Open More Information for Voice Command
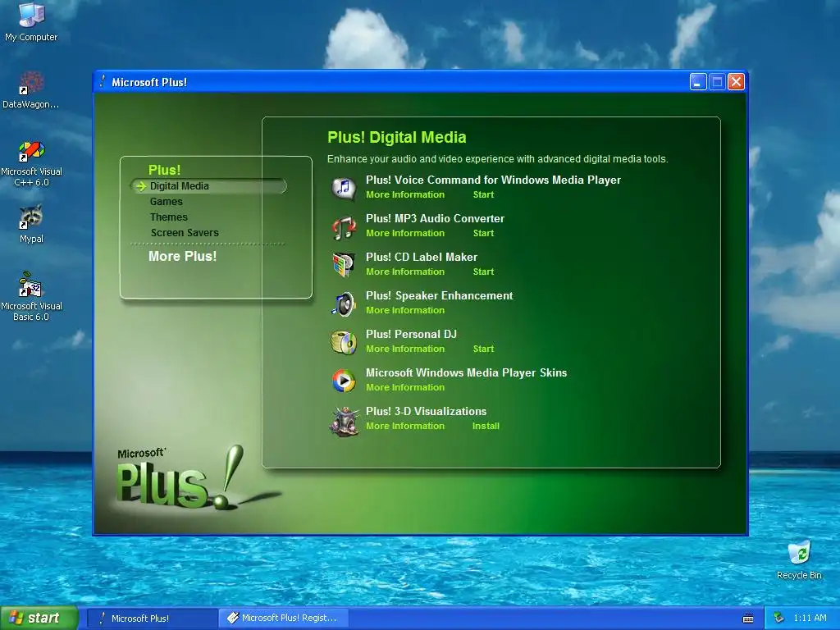 pyautogui.click(x=405, y=194)
